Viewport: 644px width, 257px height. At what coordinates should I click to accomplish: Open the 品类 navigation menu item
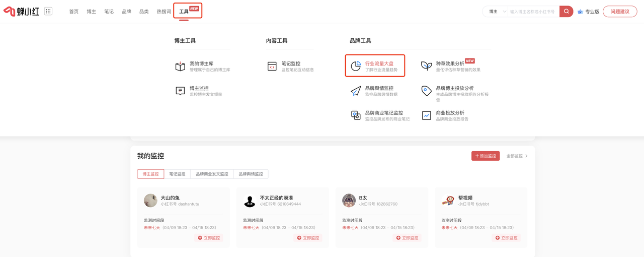(x=144, y=12)
